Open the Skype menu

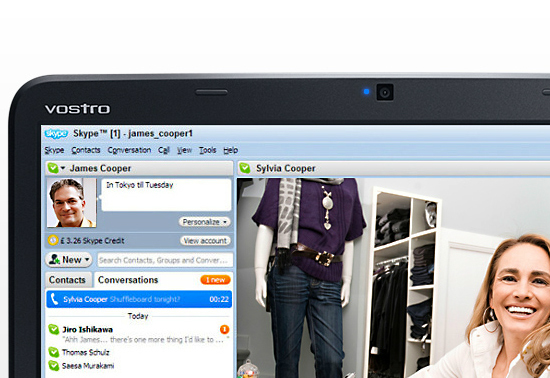[x=54, y=150]
